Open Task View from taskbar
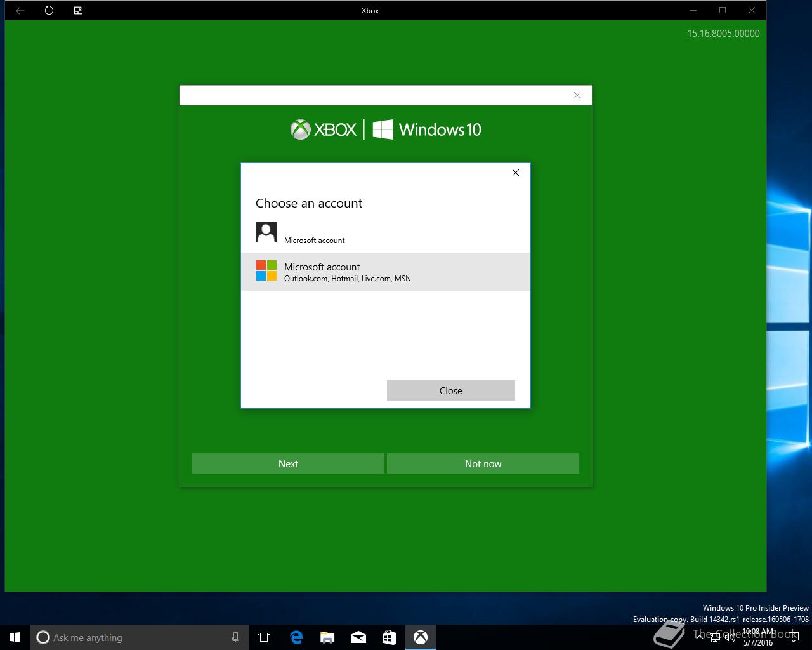The height and width of the screenshot is (650, 812). pyautogui.click(x=264, y=637)
